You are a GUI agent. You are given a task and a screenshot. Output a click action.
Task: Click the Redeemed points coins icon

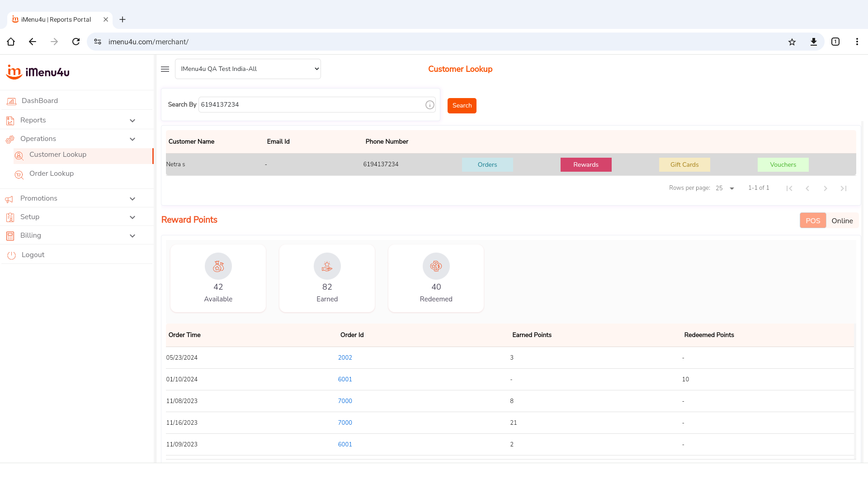436,266
